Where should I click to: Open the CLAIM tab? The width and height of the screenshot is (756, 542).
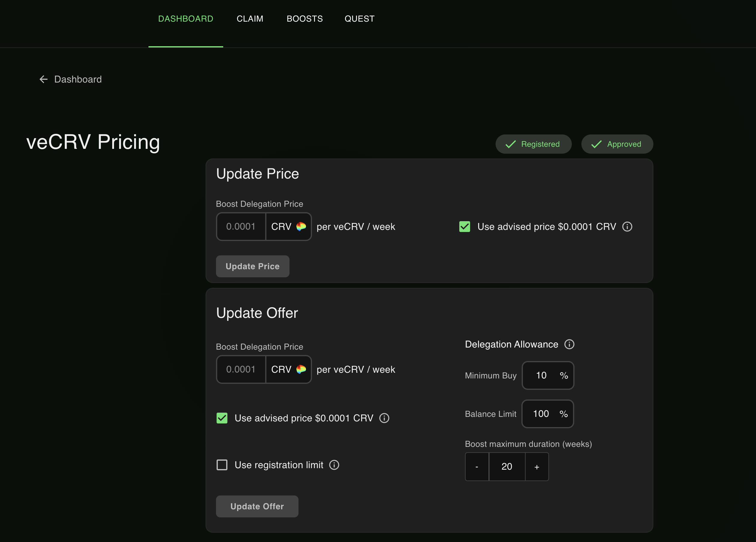250,19
